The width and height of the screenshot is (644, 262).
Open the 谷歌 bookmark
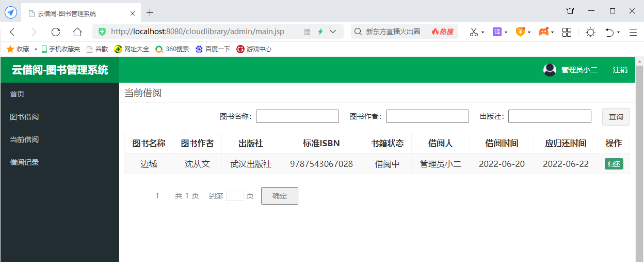tap(97, 49)
